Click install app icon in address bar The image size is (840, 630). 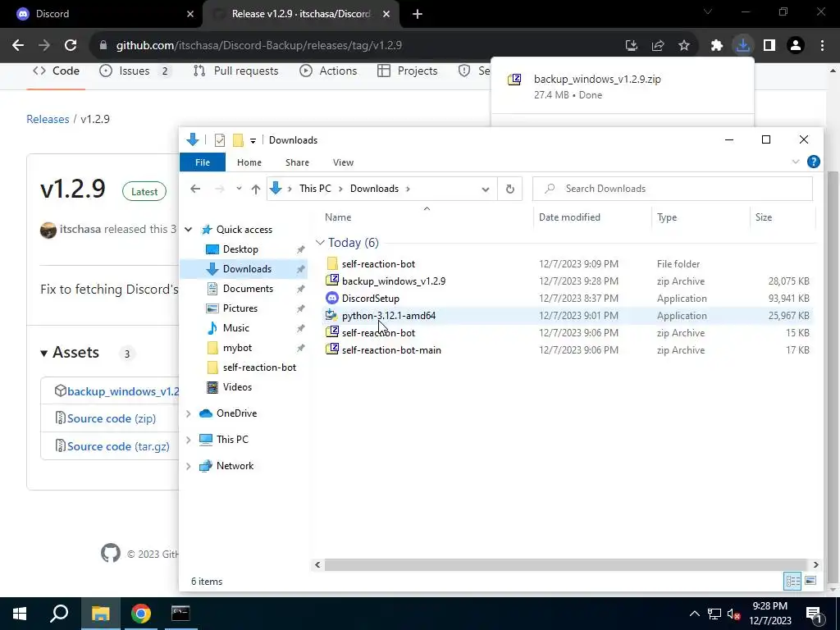tap(632, 46)
